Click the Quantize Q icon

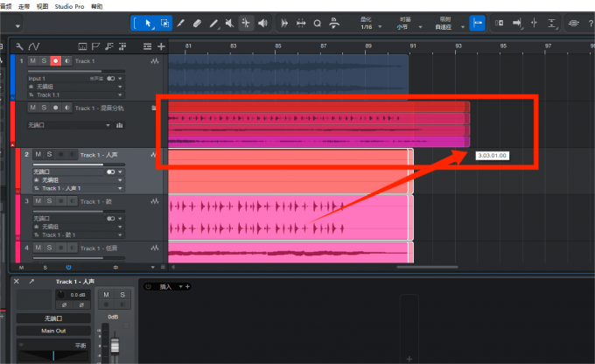click(x=318, y=23)
